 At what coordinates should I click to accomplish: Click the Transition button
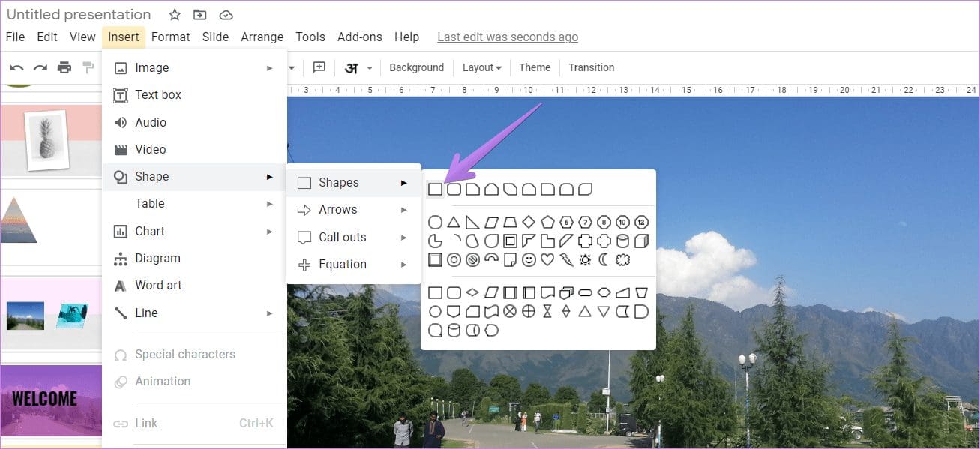click(x=591, y=67)
